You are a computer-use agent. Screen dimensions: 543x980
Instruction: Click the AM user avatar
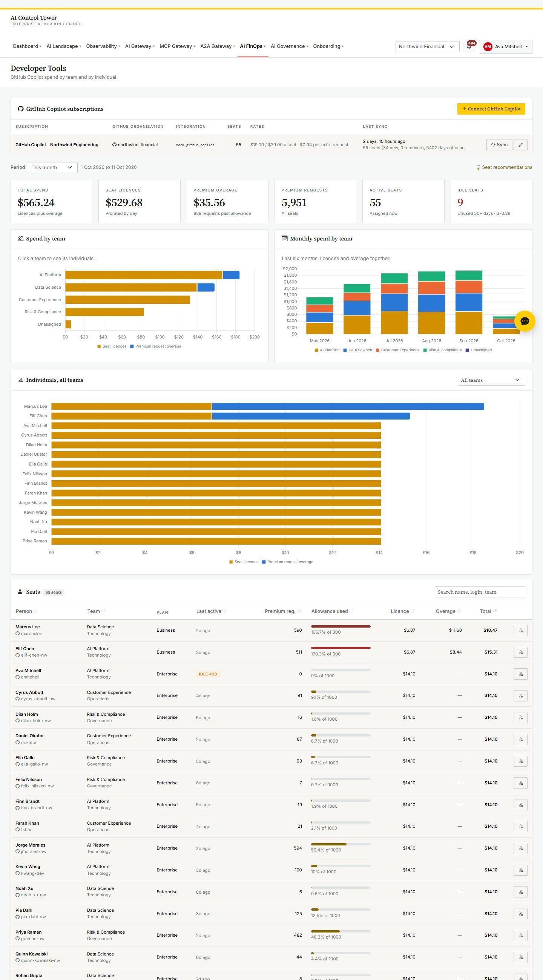tap(488, 46)
